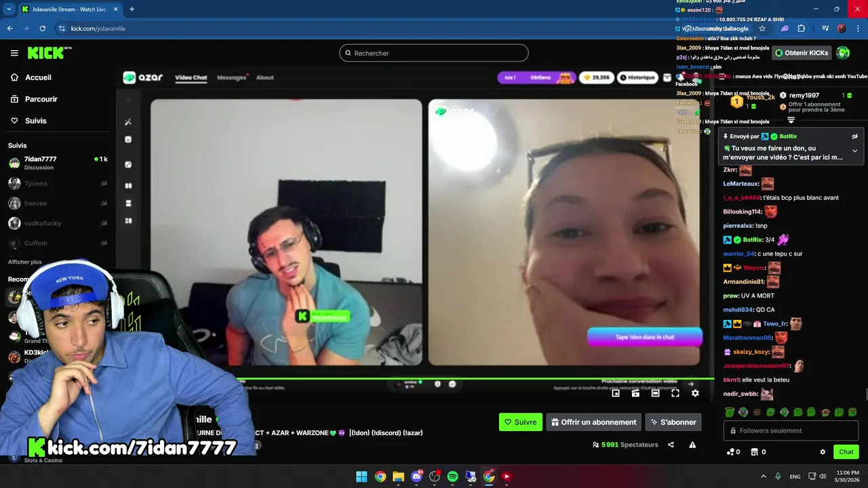The width and height of the screenshot is (868, 488).
Task: Click Offrir un abonnement button
Action: click(594, 422)
